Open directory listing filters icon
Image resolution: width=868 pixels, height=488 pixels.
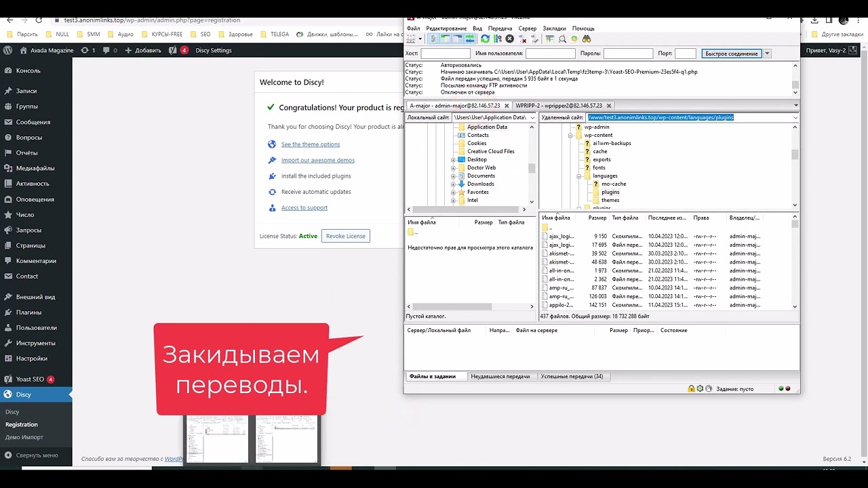(x=550, y=39)
